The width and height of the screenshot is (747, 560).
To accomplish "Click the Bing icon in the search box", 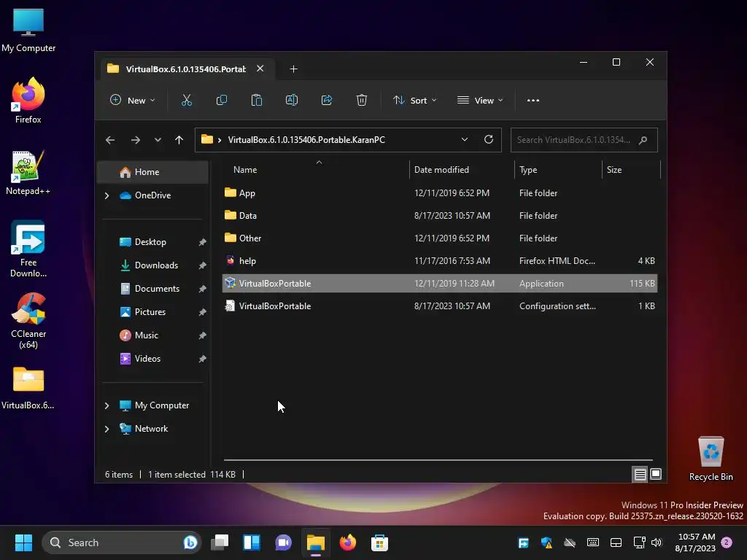I will coord(190,542).
